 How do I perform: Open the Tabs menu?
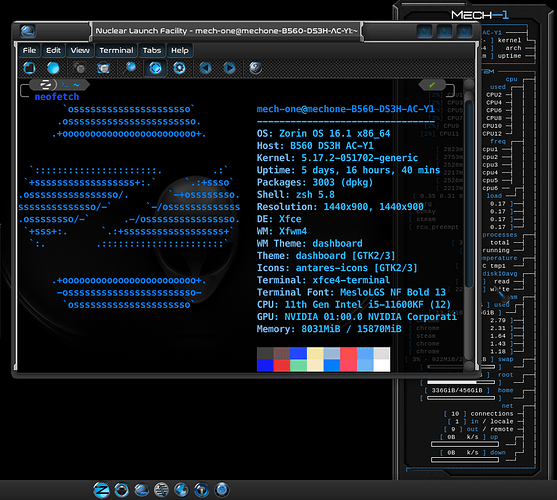(152, 50)
